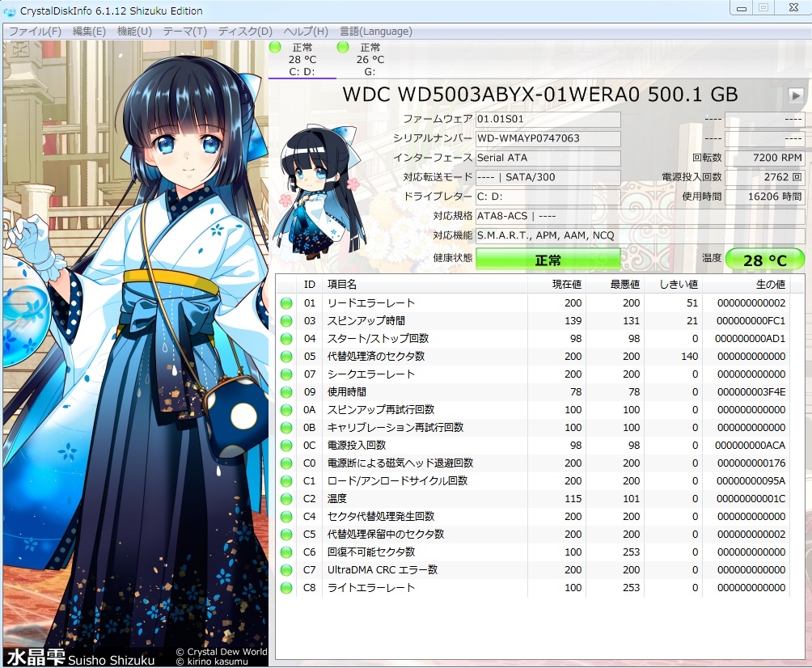
Task: Open the ファイル(F) menu
Action: (36, 31)
